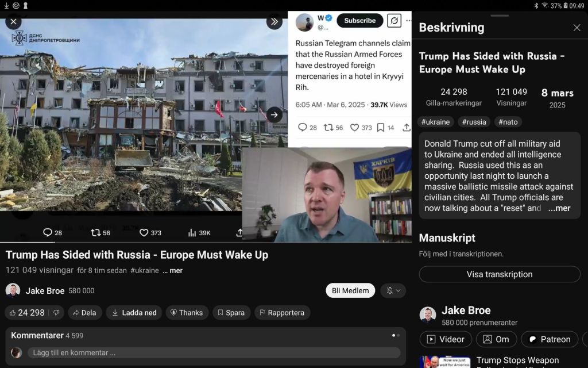Send a Thanks donation
The image size is (588, 368).
tap(185, 313)
